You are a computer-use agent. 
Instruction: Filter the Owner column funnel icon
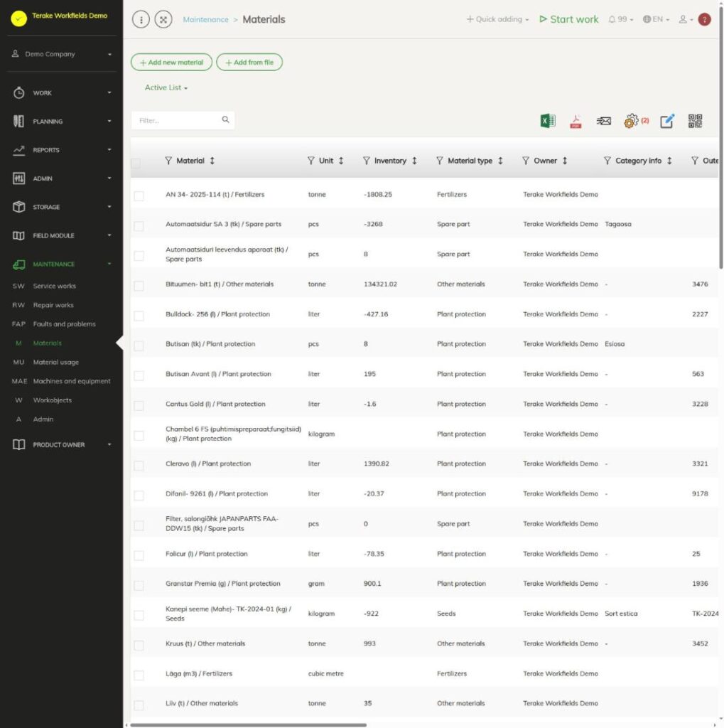(525, 161)
